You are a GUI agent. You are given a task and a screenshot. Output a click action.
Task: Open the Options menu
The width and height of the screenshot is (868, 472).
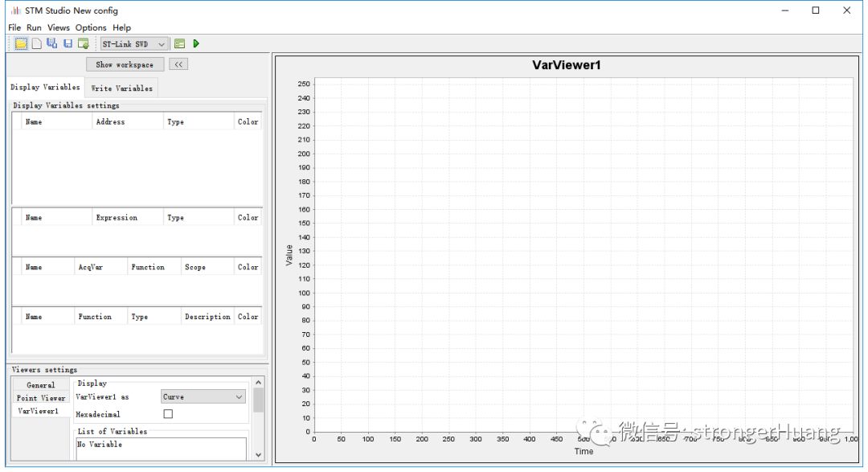coord(91,27)
